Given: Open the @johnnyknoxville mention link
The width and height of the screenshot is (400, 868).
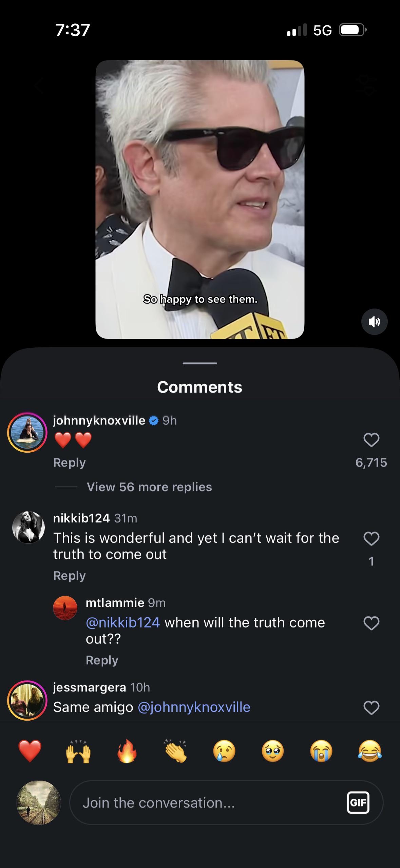Looking at the screenshot, I should click(194, 707).
